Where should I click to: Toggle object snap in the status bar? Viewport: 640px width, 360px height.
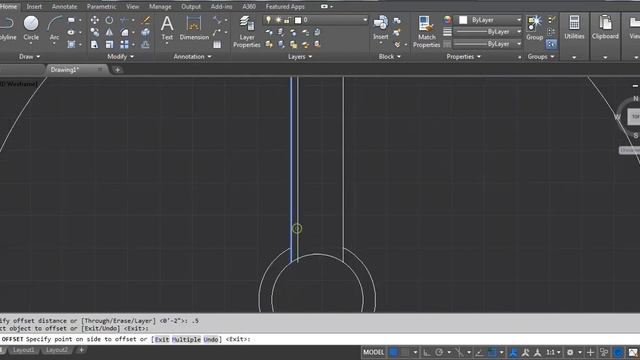click(x=493, y=352)
